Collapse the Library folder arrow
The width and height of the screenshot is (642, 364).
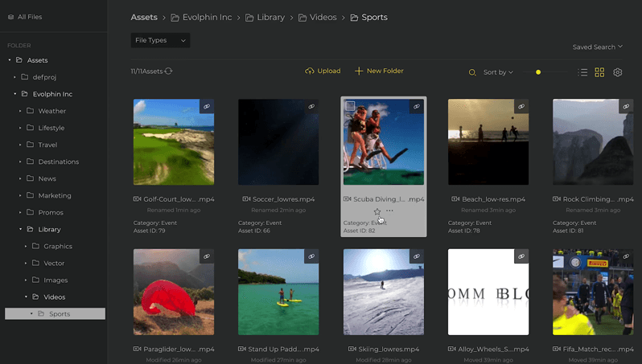coord(20,229)
